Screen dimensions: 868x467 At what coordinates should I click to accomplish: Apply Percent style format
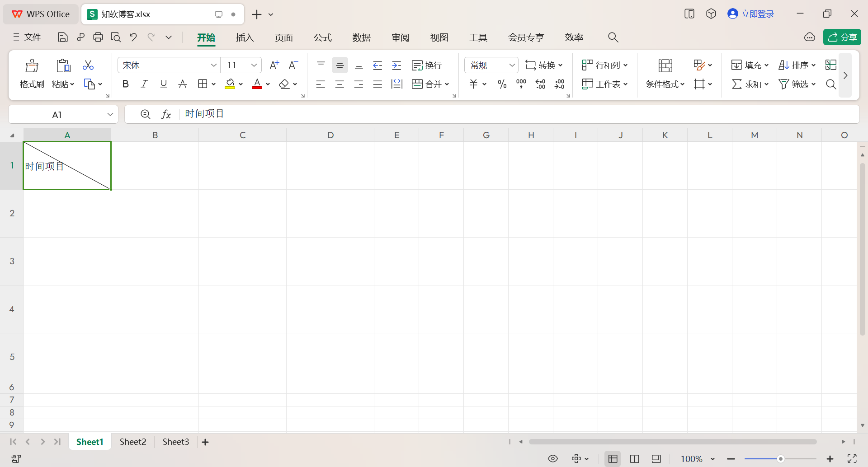502,84
